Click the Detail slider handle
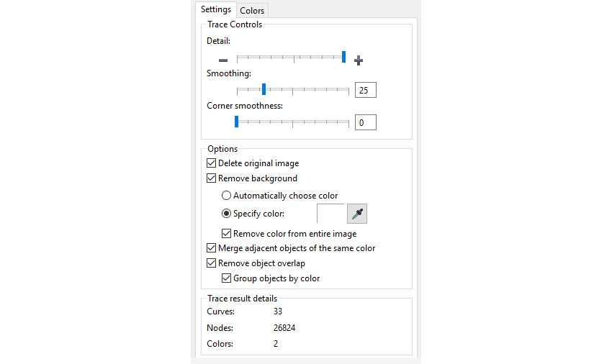612x364 pixels. 344,58
